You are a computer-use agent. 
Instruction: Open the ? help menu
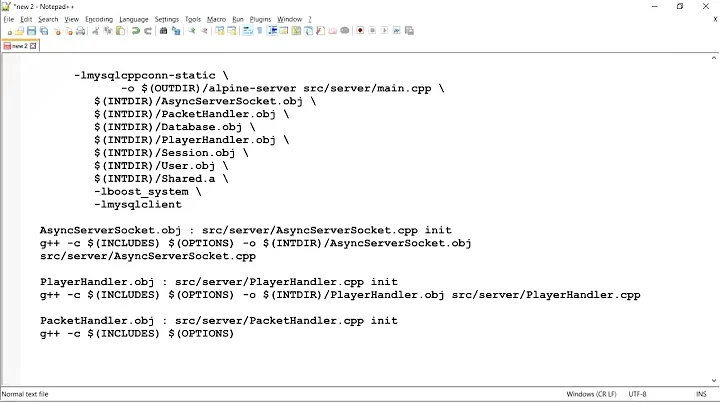point(309,19)
